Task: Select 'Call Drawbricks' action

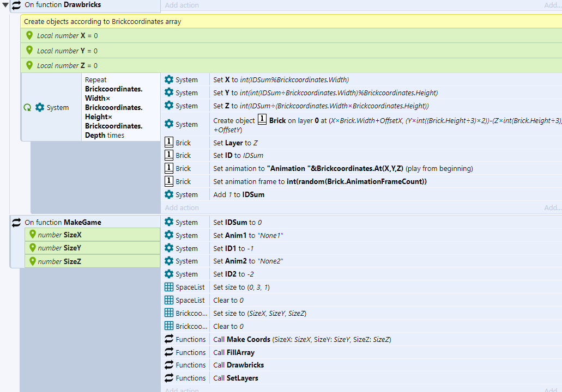Action: click(x=238, y=365)
